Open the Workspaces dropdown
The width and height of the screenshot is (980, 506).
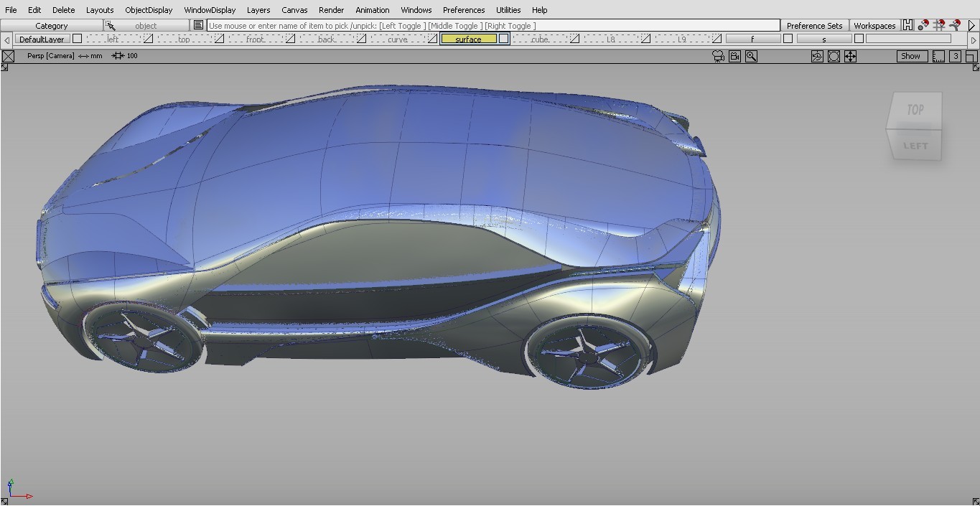[x=874, y=25]
